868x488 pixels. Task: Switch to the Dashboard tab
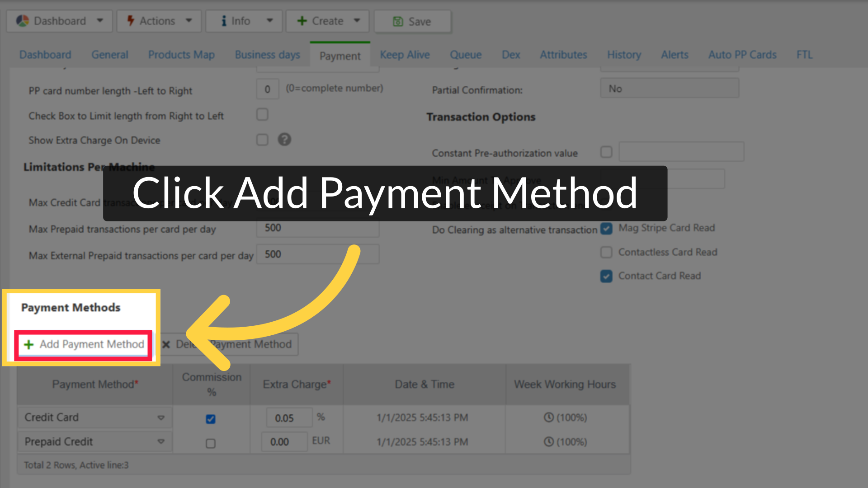tap(45, 55)
